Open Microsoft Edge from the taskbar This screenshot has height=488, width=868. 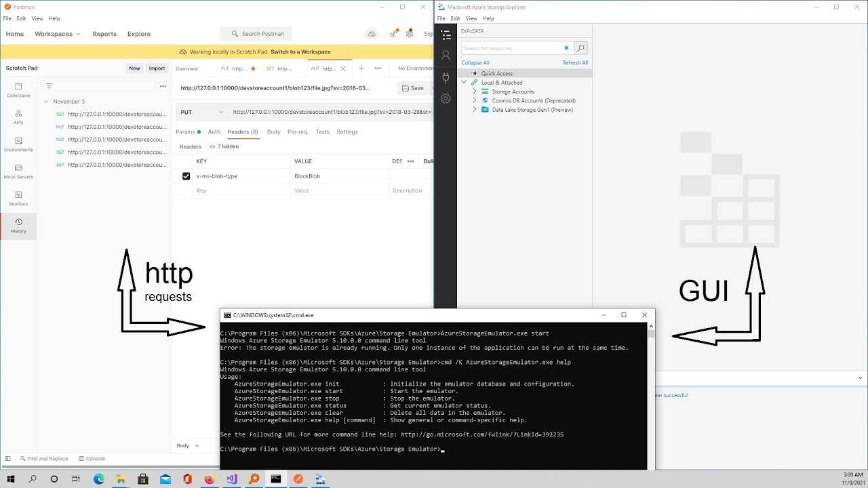pos(99,479)
